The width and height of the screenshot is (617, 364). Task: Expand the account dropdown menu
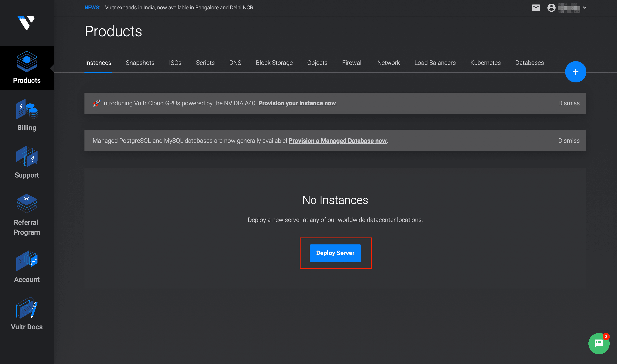(x=585, y=8)
